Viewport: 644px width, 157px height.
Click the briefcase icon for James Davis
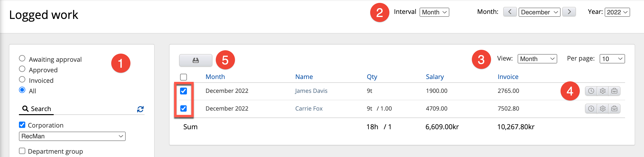(614, 91)
